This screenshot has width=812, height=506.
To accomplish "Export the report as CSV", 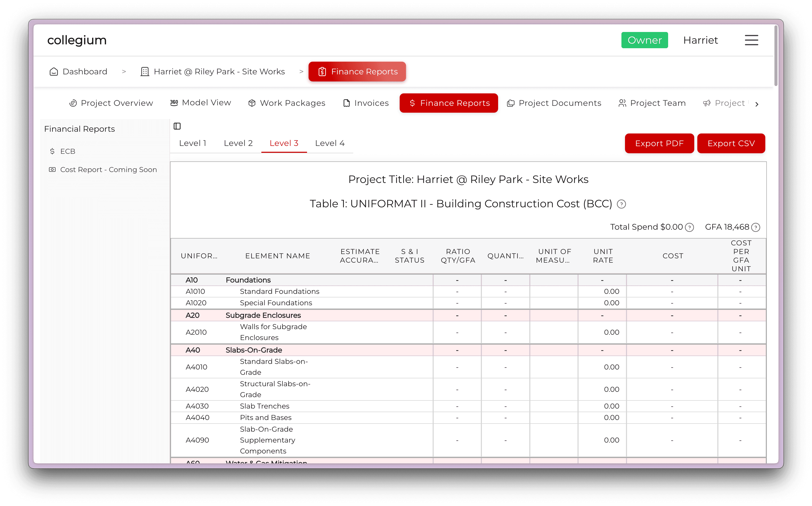I will click(x=731, y=143).
